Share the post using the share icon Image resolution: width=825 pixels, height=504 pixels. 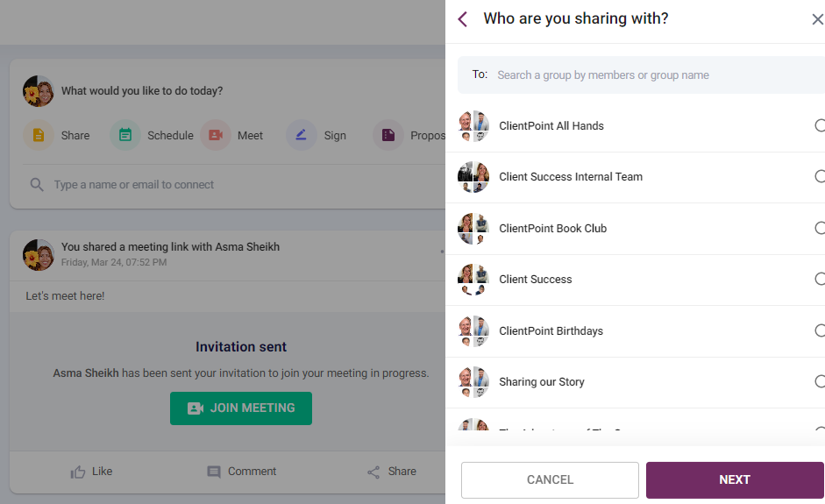pos(391,472)
